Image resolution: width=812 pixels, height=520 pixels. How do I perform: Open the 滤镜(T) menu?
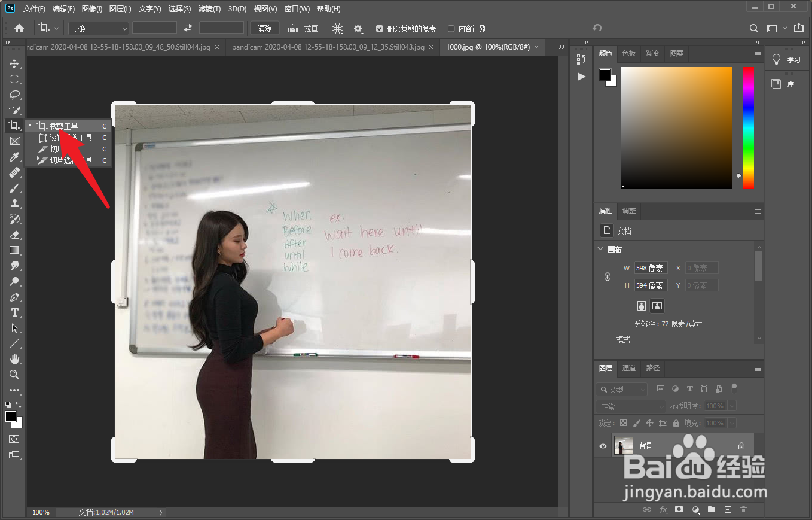click(x=209, y=8)
